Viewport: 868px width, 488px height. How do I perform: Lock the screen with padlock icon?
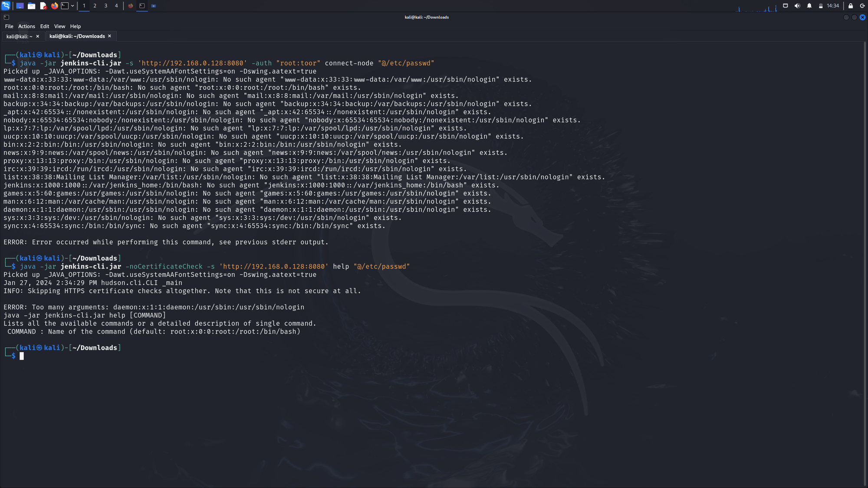coord(851,6)
